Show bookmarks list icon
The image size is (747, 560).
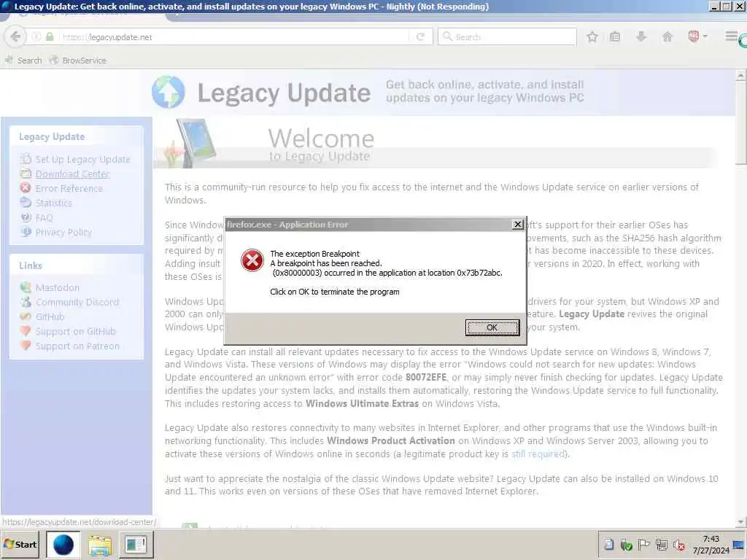(615, 36)
